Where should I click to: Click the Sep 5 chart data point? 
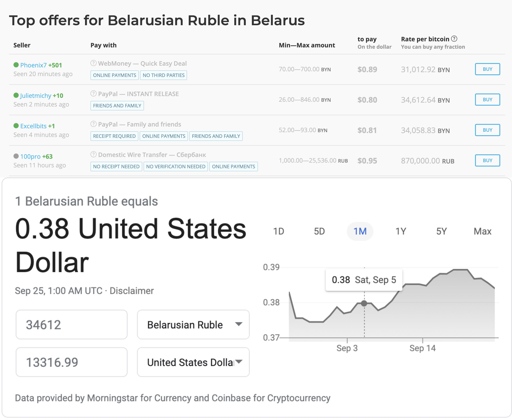coord(364,303)
